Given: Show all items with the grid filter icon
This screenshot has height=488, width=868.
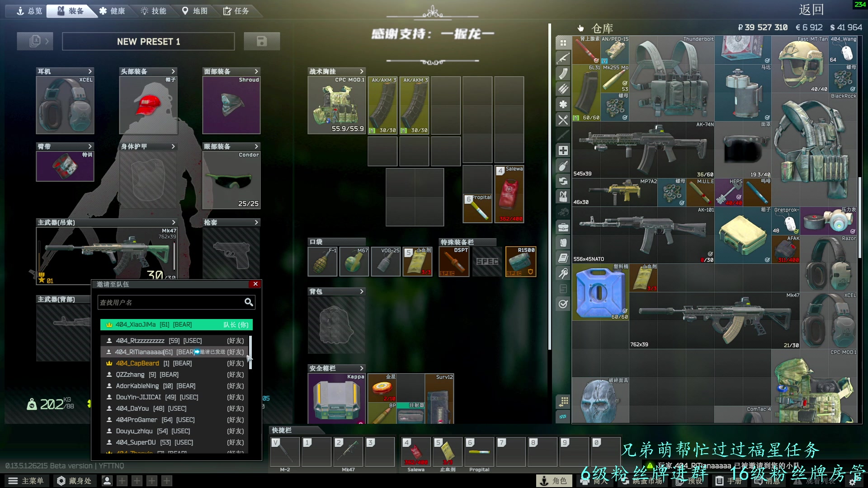Looking at the screenshot, I should click(x=563, y=43).
